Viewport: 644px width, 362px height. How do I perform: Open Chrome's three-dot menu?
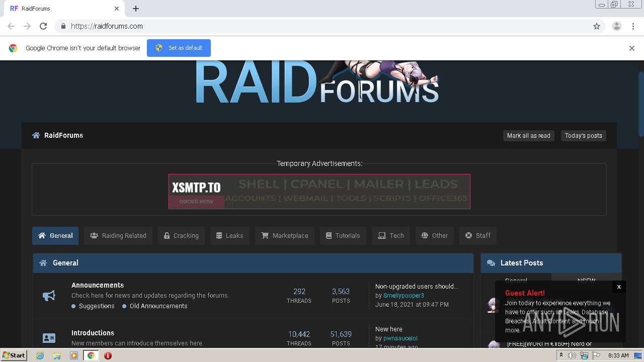[633, 26]
